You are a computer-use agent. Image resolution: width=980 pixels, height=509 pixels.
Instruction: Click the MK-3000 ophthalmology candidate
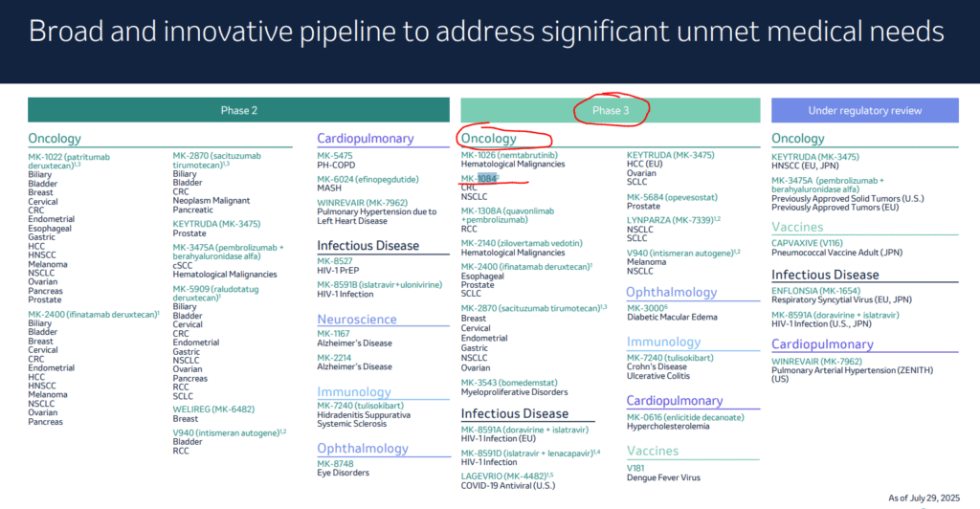(647, 308)
